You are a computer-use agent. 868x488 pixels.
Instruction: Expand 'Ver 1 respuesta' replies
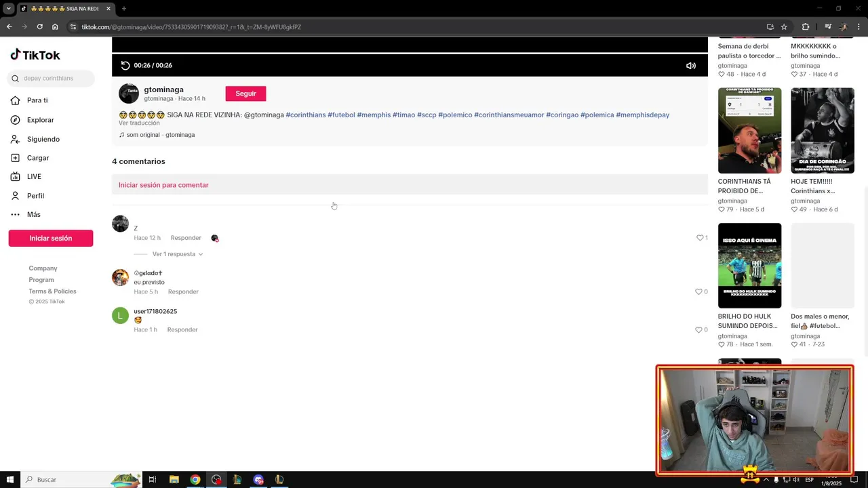click(x=177, y=254)
